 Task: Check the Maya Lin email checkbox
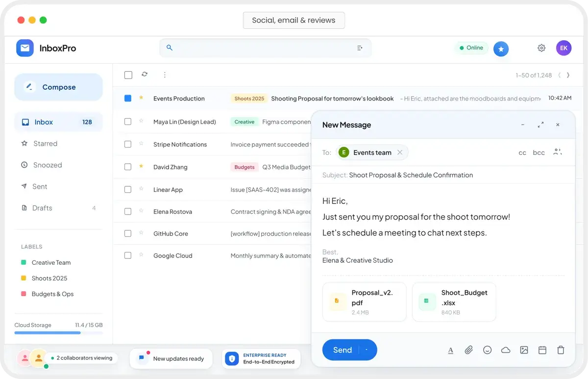pyautogui.click(x=128, y=122)
